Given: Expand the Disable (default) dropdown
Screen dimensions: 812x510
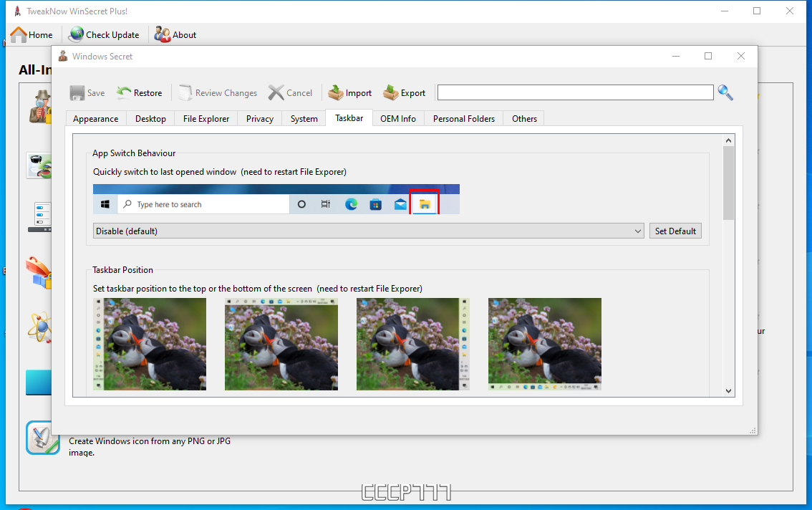Looking at the screenshot, I should coord(368,231).
